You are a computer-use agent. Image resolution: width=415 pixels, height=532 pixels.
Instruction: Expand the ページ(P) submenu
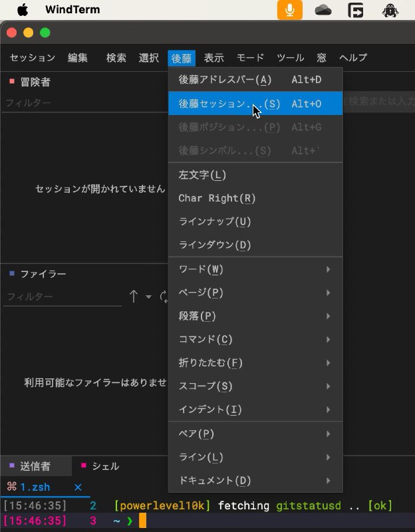255,293
